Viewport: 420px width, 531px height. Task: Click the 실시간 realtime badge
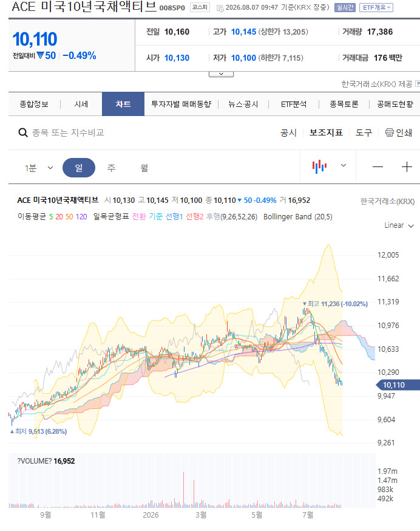(345, 7)
